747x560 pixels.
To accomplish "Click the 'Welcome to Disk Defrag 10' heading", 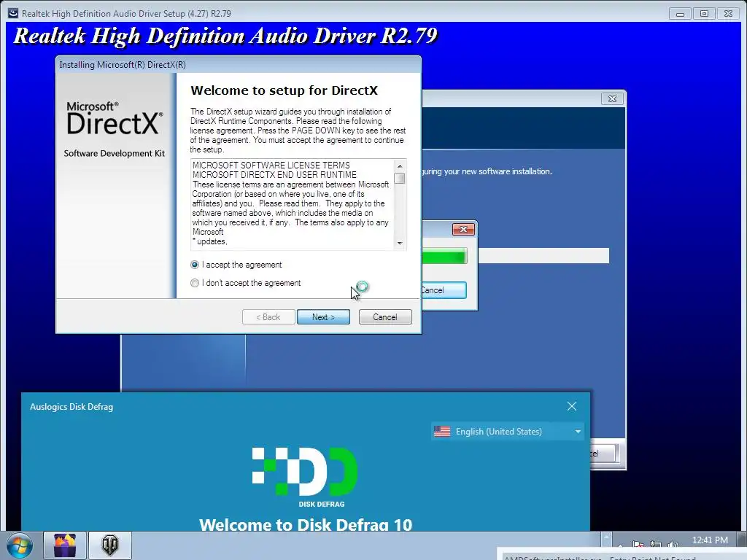I will pyautogui.click(x=306, y=524).
